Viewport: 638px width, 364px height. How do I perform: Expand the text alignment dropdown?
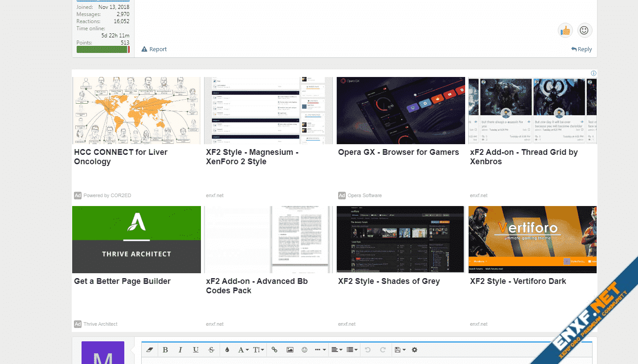click(336, 350)
